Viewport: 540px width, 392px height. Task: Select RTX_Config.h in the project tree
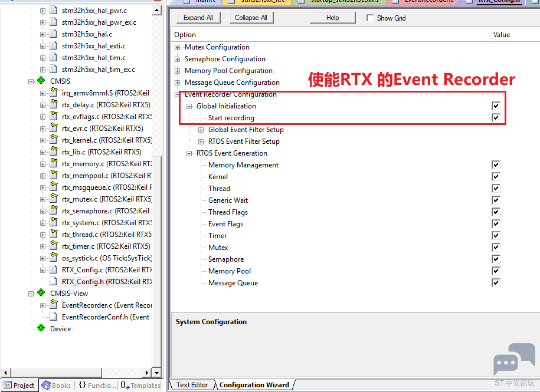[x=107, y=281]
